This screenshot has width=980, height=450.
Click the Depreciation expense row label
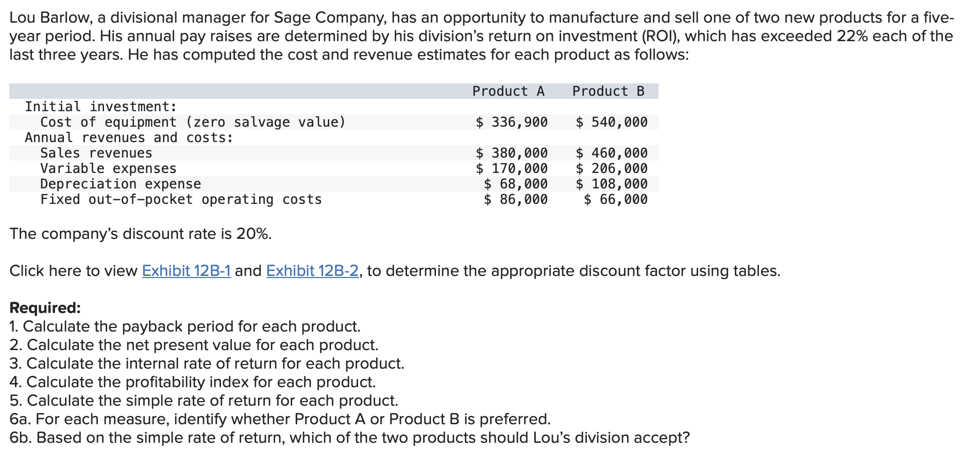click(x=121, y=184)
